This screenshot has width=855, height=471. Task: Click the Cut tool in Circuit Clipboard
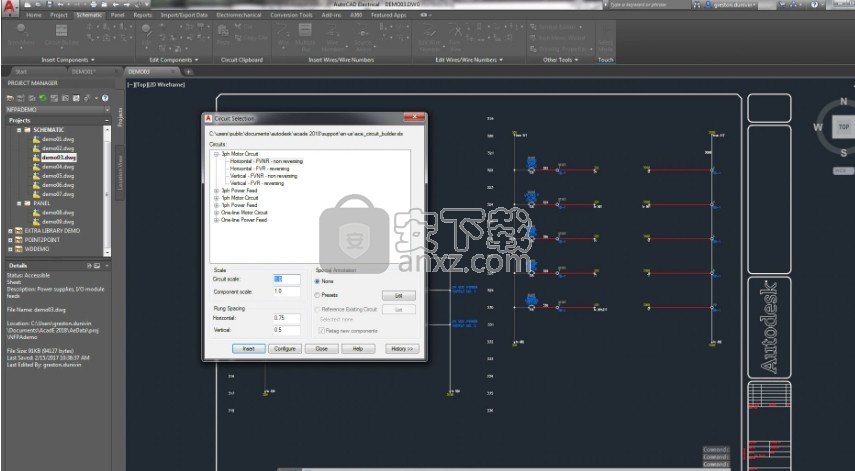[244, 26]
